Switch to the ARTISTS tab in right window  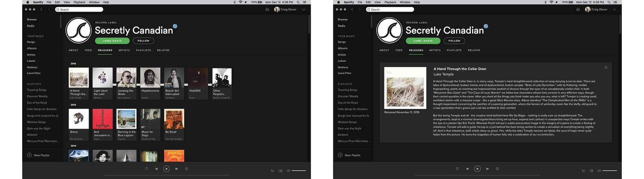(x=435, y=50)
